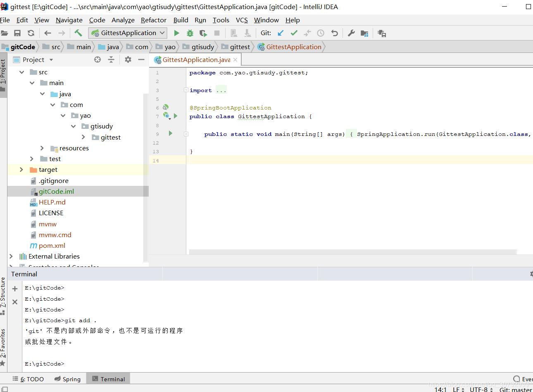Screen dimensions: 533x392
Task: Click Git: master branch in status bar
Action: 516,390
